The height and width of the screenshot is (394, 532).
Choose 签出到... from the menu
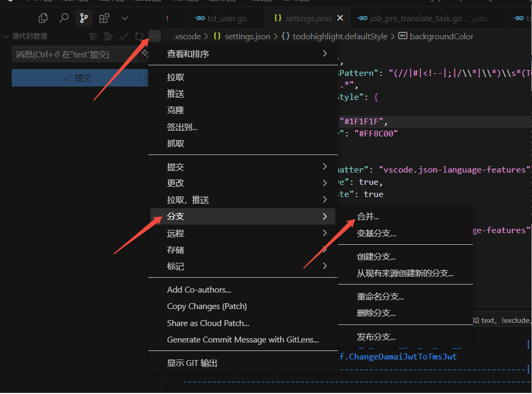pos(243,127)
